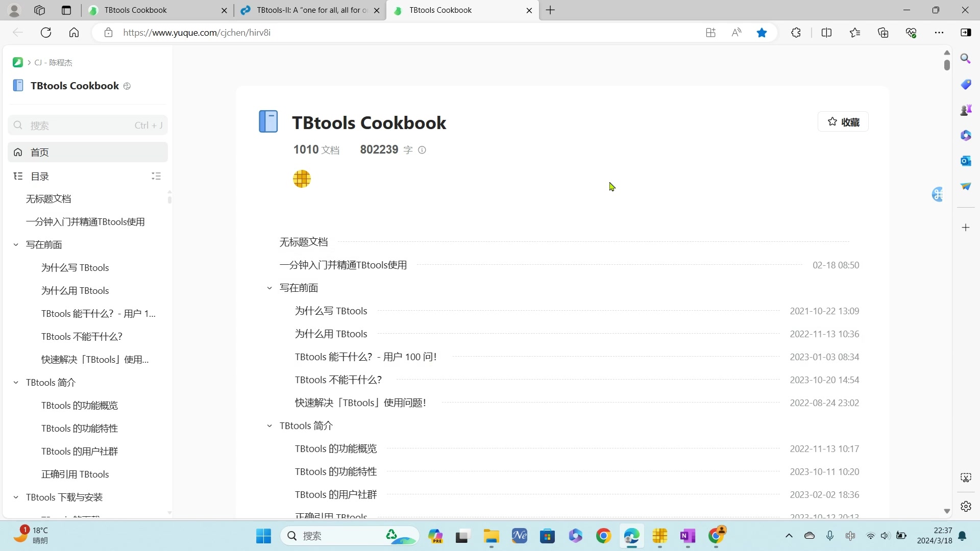Click the 收藏 star button
The height and width of the screenshot is (551, 980).
point(843,122)
